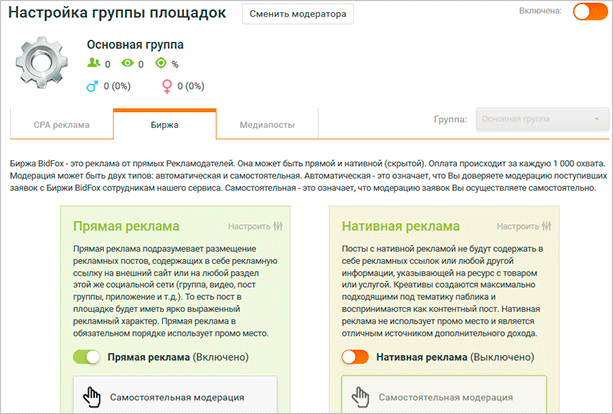Enable the Нативная реклама switch
The image size is (613, 414).
355,357
